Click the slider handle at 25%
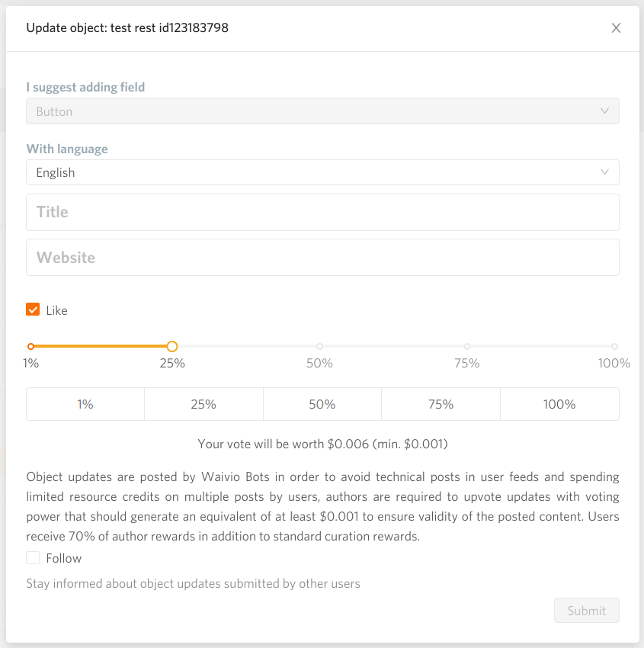 (x=172, y=346)
